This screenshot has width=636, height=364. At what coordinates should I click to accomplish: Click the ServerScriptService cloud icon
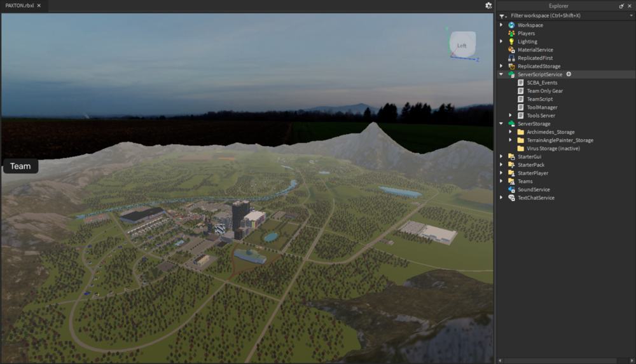pos(511,74)
